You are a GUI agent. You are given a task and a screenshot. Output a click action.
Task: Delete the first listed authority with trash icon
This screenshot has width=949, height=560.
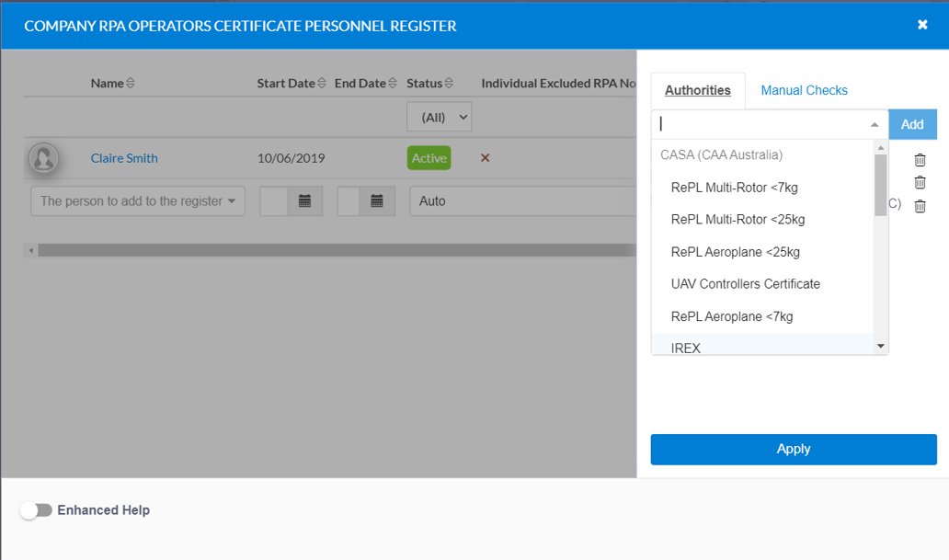pos(920,158)
